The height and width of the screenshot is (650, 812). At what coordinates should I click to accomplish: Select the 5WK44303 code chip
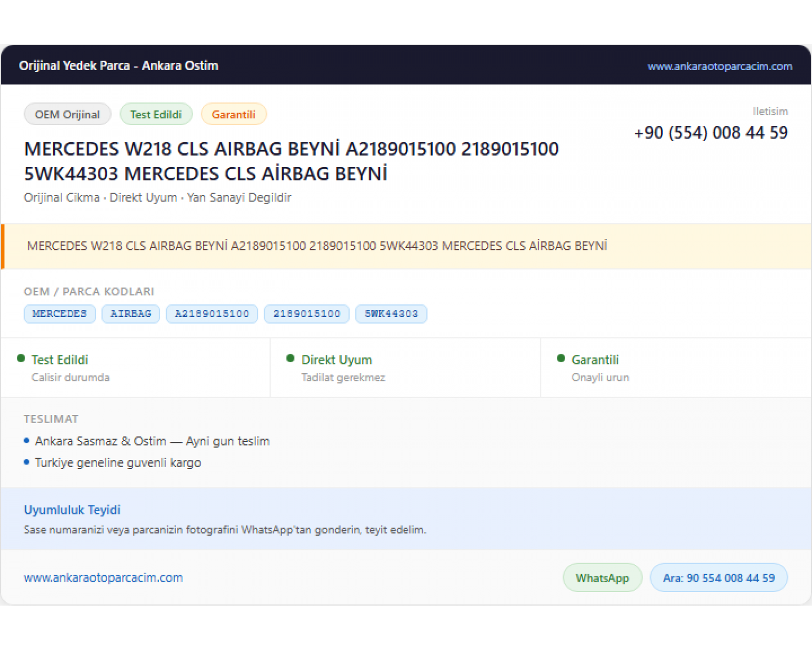click(391, 314)
